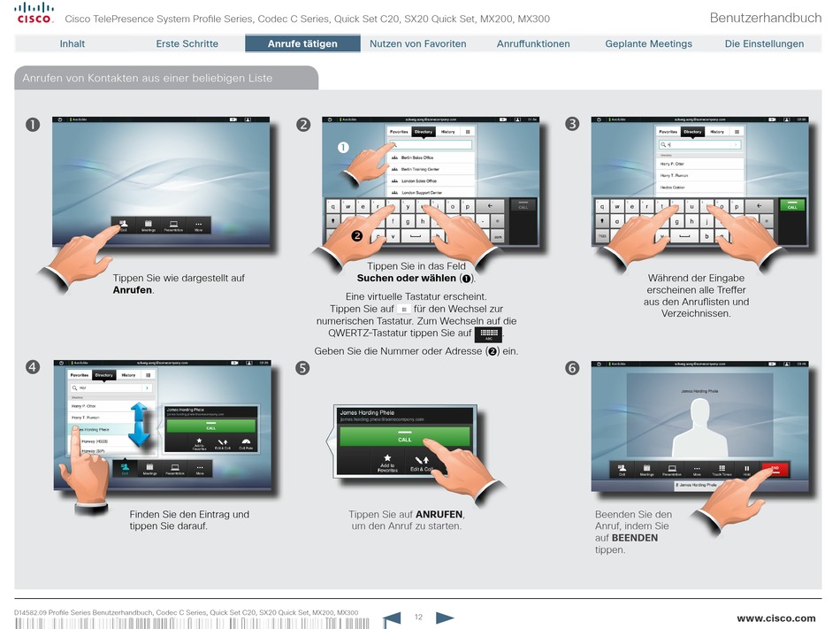Click the search field in step 2 screen

[x=431, y=145]
